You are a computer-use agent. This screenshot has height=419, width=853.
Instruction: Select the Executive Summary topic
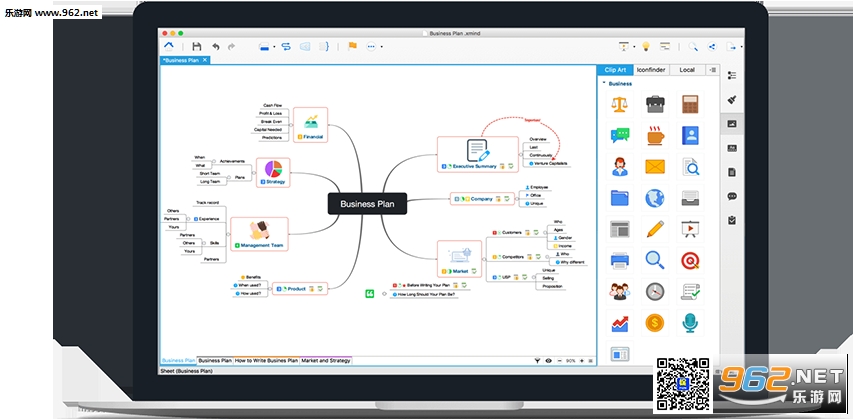[478, 155]
